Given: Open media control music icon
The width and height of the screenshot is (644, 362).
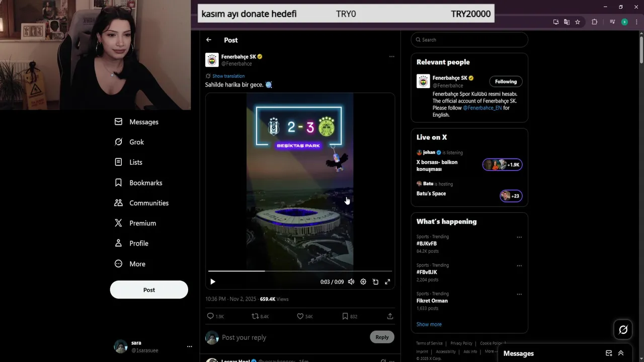Looking at the screenshot, I should pos(612,22).
